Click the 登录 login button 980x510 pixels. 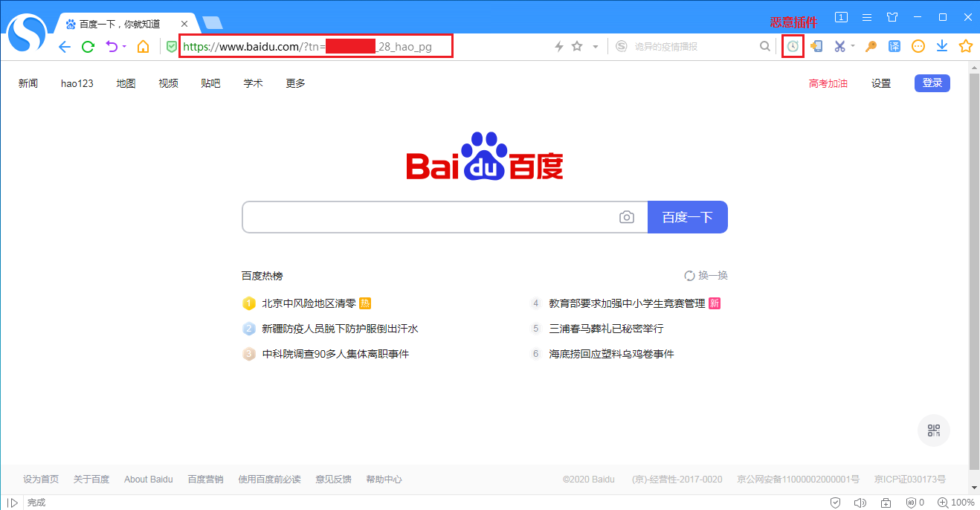(x=932, y=83)
